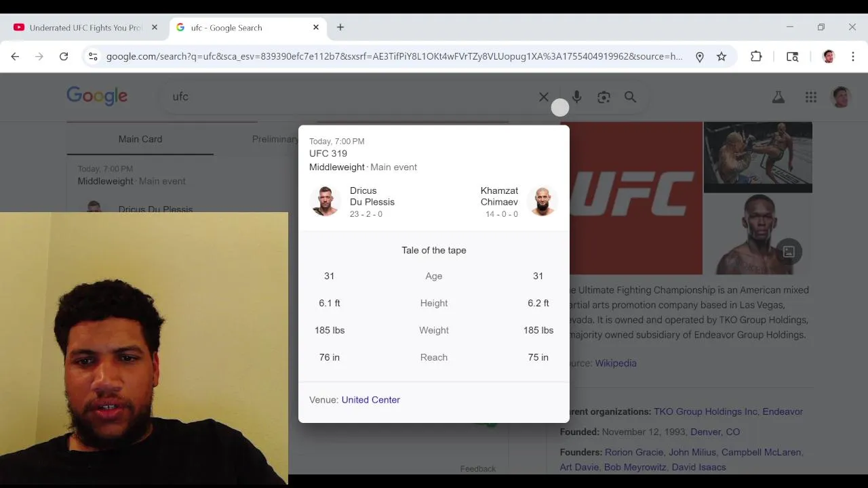
Task: Search by image with the Lens icon
Action: click(604, 97)
